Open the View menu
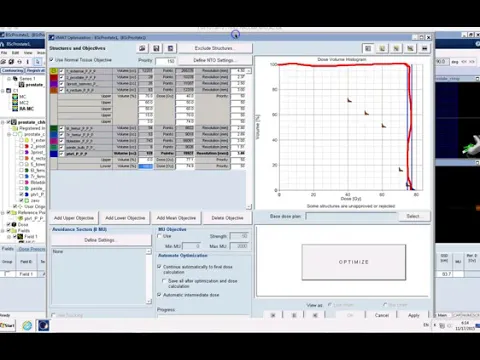480x360 pixels. (28, 53)
